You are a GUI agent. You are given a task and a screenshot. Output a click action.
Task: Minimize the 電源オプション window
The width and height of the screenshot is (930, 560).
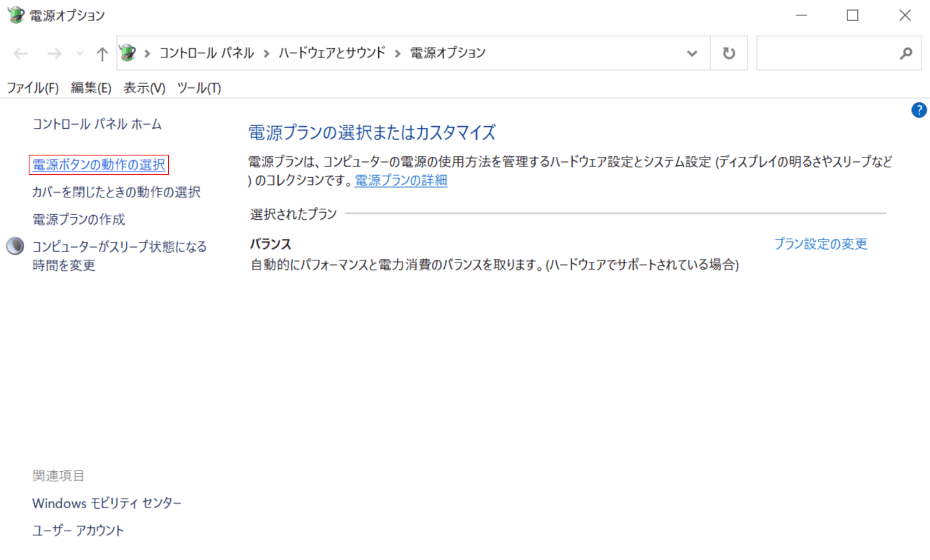point(802,15)
